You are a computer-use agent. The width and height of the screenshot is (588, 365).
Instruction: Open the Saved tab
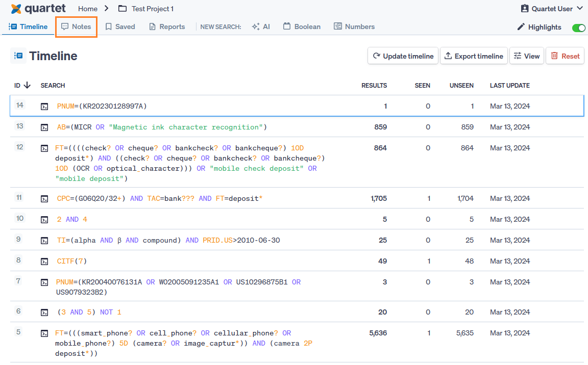tap(120, 27)
